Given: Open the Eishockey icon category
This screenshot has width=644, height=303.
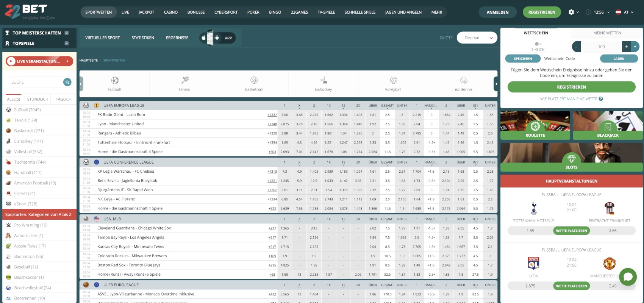Looking at the screenshot, I should [324, 80].
